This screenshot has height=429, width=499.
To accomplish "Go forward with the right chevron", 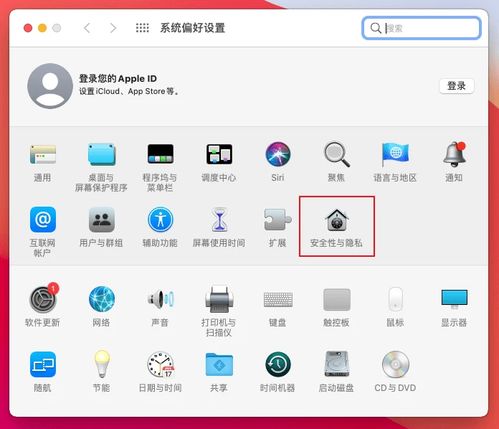I will click(113, 28).
